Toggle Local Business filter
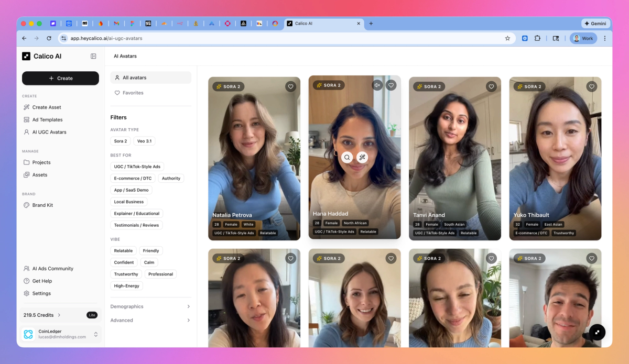Image resolution: width=629 pixels, height=364 pixels. click(x=129, y=202)
